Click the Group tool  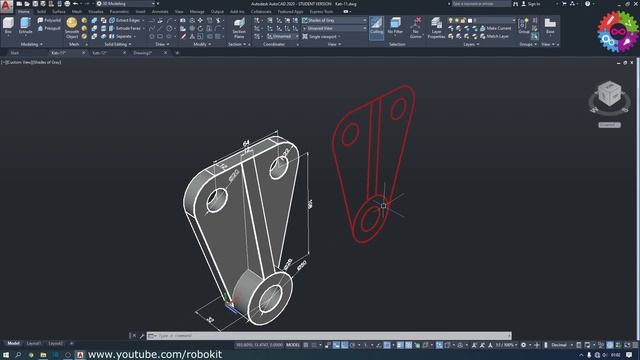523,26
